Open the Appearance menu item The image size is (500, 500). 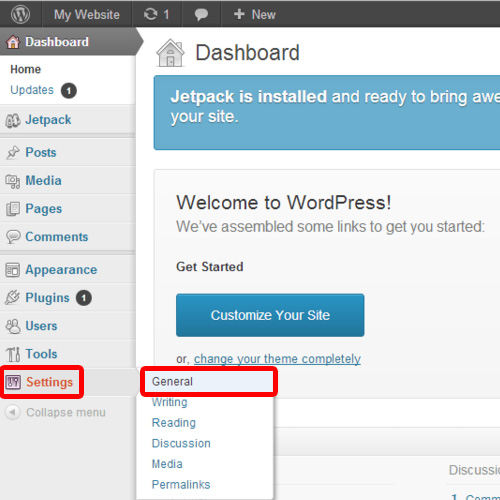click(x=61, y=270)
